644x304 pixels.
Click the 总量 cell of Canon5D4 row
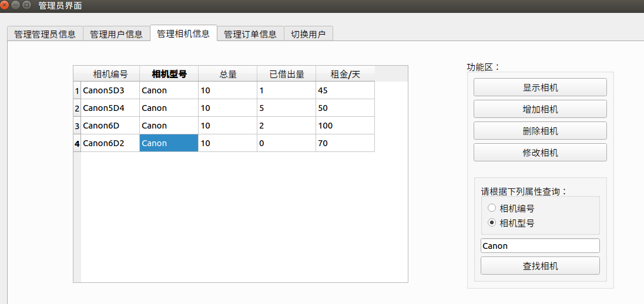tap(227, 108)
